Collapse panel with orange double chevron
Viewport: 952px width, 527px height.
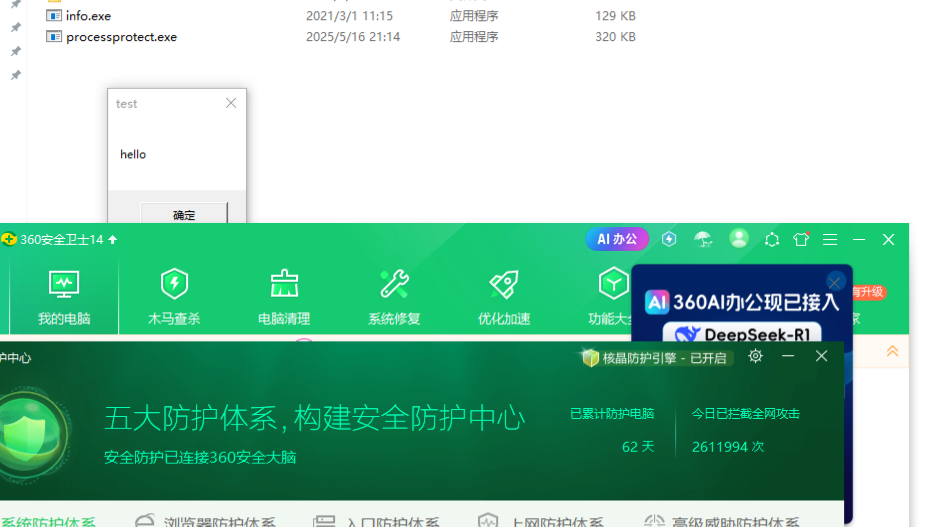(892, 351)
